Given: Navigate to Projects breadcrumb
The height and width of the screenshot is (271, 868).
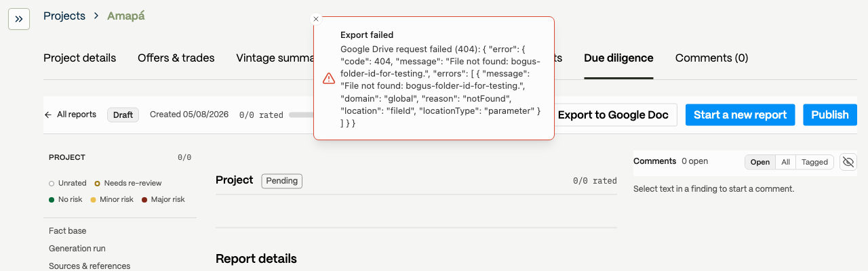Looking at the screenshot, I should tap(64, 16).
